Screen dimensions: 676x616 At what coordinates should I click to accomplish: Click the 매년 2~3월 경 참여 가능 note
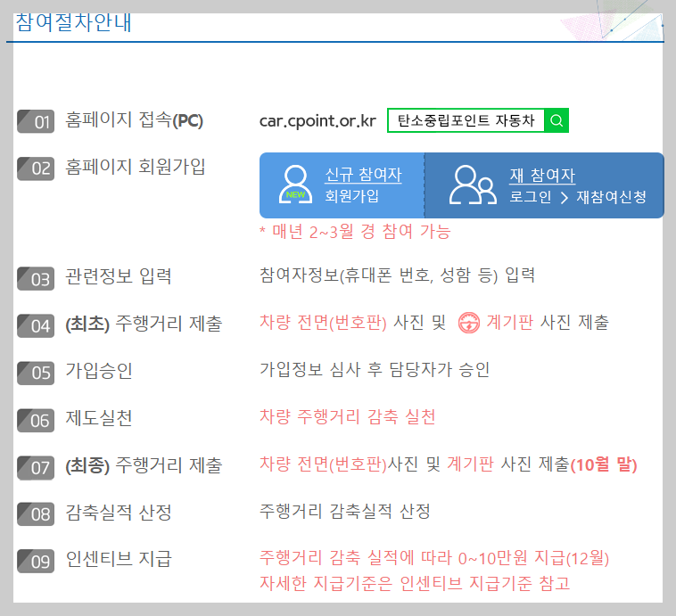point(355,232)
